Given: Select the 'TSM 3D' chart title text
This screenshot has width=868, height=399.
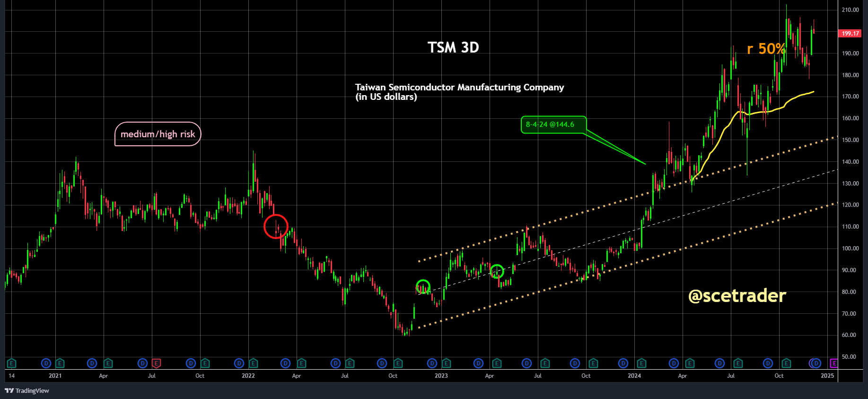Looking at the screenshot, I should click(453, 47).
